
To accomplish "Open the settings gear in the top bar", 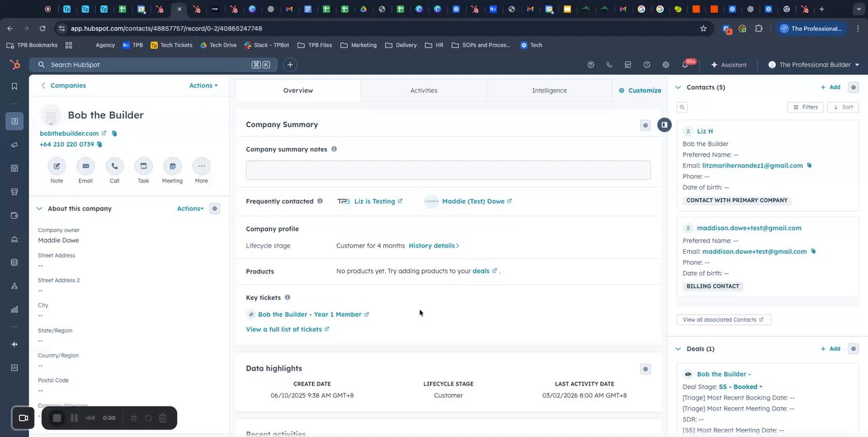I will pyautogui.click(x=666, y=64).
